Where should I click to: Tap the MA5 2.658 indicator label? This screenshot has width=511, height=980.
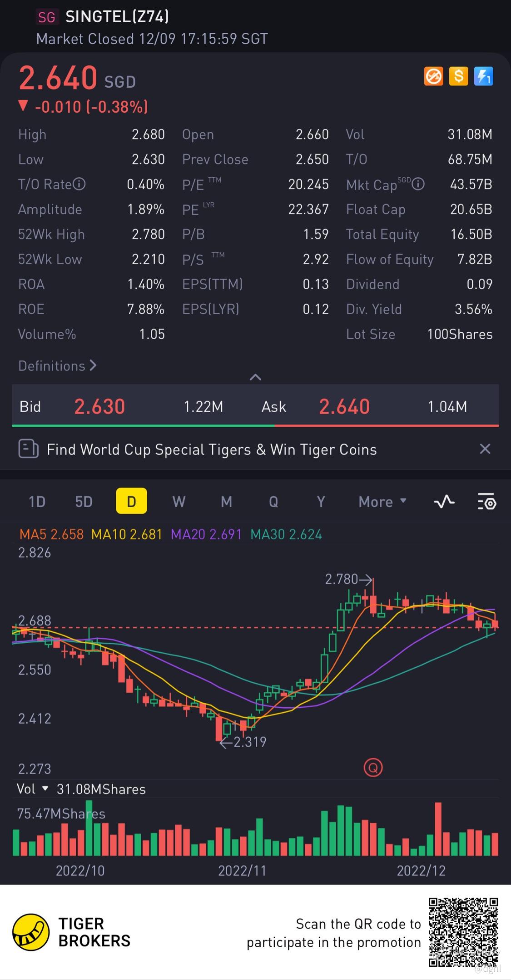pyautogui.click(x=51, y=534)
